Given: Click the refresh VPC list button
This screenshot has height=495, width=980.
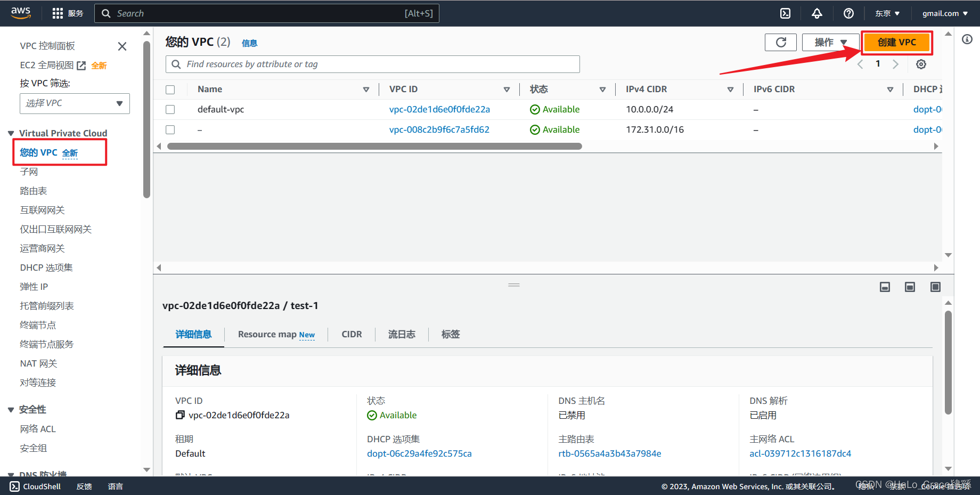Looking at the screenshot, I should 781,43.
